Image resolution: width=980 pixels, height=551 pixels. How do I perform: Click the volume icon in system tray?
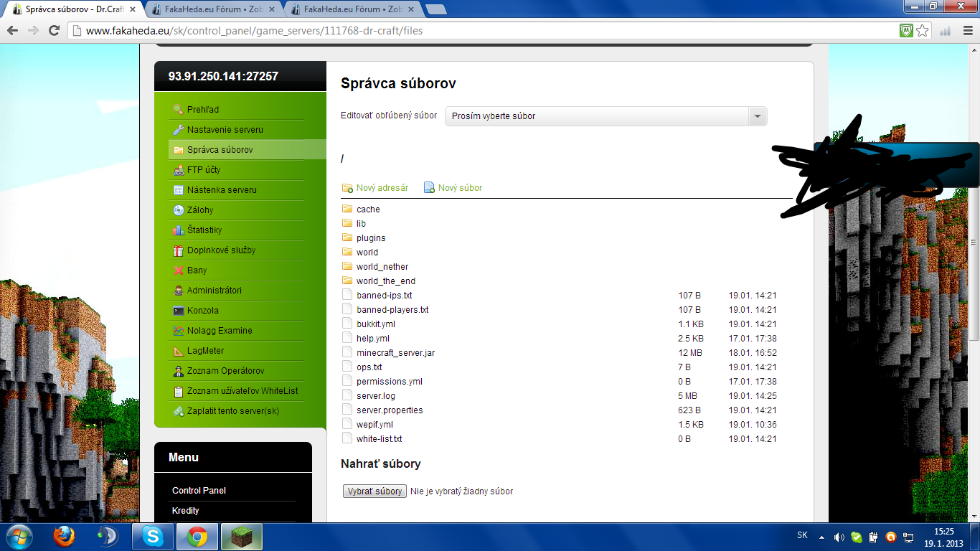click(839, 537)
